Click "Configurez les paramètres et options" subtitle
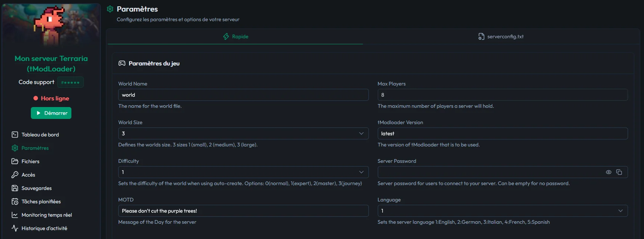This screenshot has height=239, width=644. (178, 19)
